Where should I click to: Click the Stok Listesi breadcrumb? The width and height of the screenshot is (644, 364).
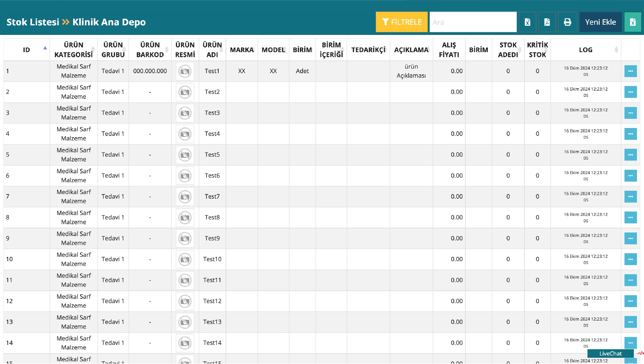(33, 22)
